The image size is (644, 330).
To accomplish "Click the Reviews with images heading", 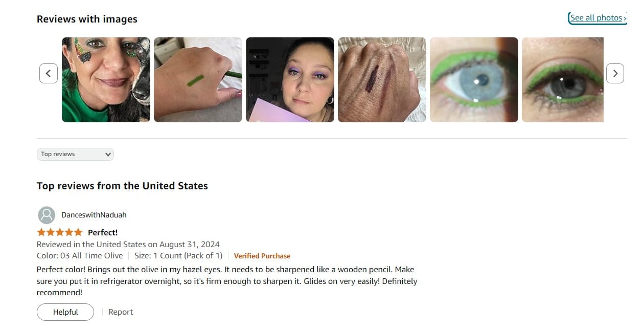I will [87, 19].
